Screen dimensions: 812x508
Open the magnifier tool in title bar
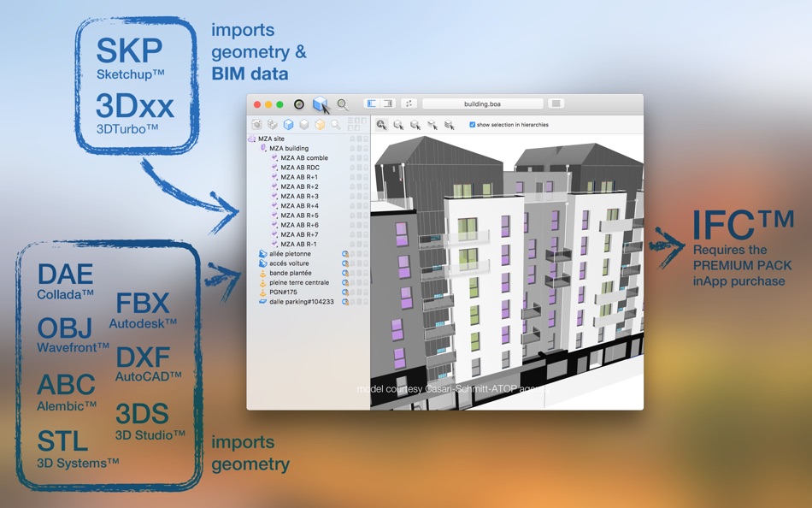(342, 104)
